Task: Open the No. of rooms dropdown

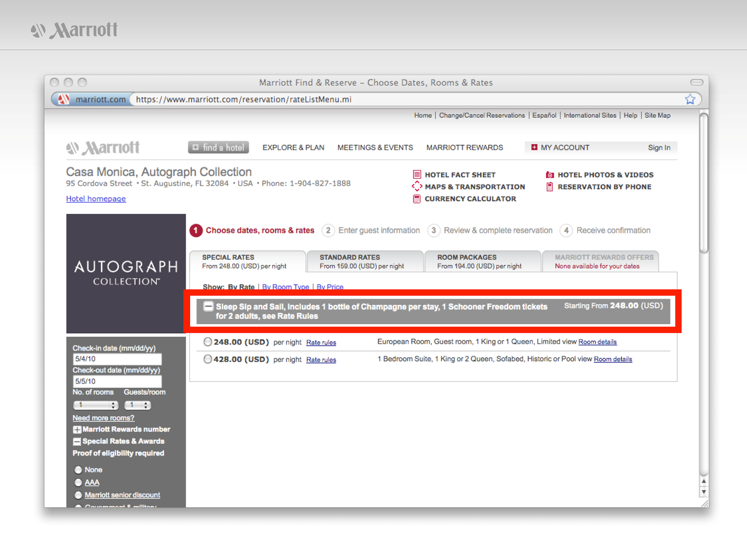Action: [x=96, y=405]
